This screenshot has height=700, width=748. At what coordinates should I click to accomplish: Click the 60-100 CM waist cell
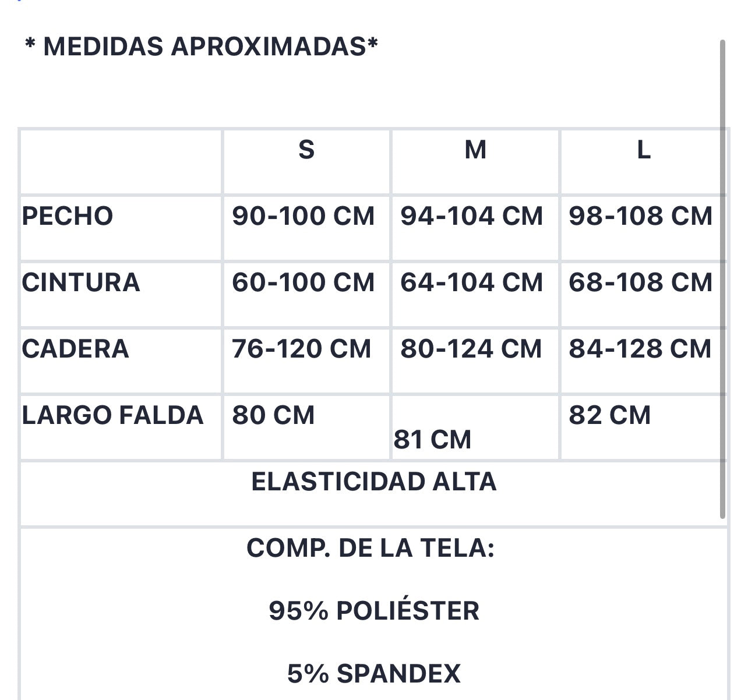click(303, 282)
